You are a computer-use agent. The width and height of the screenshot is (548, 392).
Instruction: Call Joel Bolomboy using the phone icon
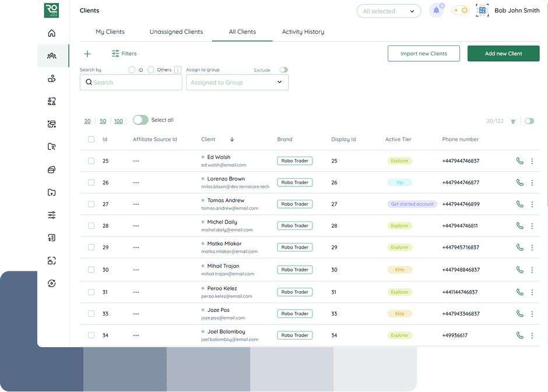[x=519, y=336]
